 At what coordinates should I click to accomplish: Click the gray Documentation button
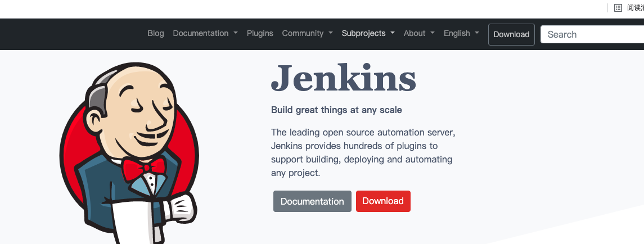pos(312,201)
